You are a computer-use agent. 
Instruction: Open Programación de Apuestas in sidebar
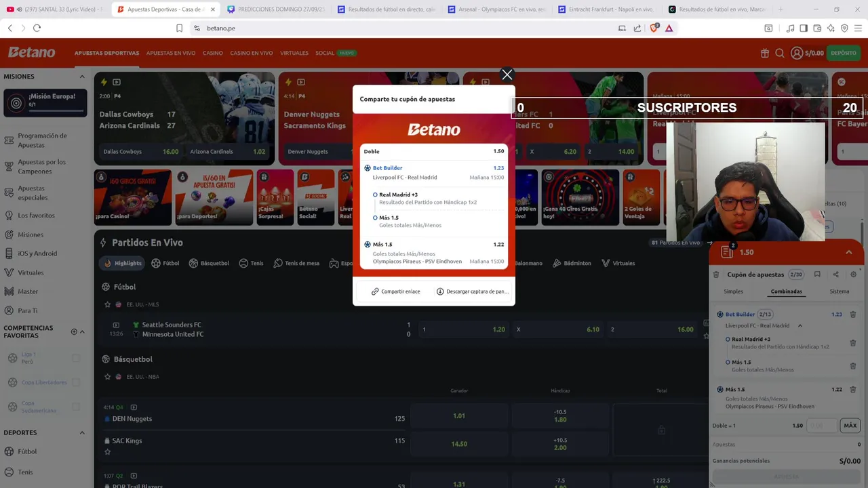click(42, 140)
